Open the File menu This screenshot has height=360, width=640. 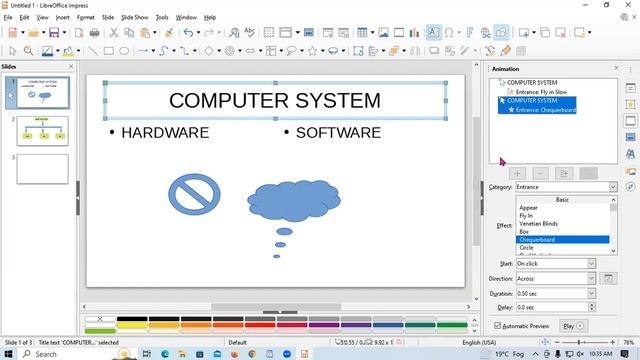[8, 18]
